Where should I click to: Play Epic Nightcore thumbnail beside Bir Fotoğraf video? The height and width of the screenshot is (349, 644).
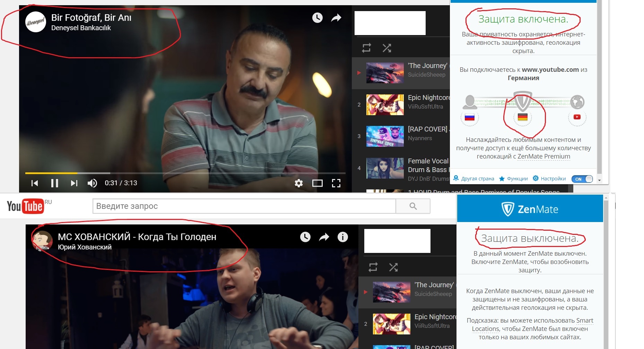point(385,104)
